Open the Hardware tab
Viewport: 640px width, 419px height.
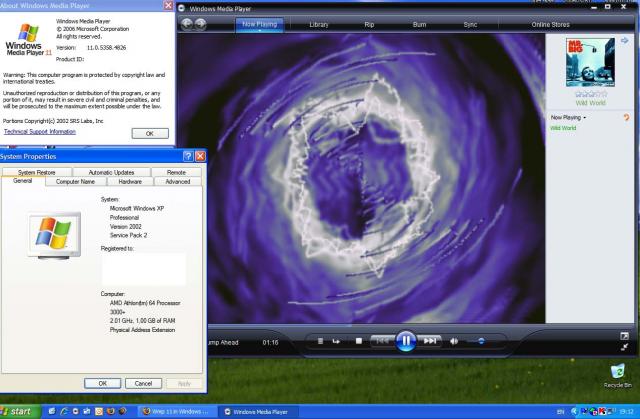pos(130,182)
